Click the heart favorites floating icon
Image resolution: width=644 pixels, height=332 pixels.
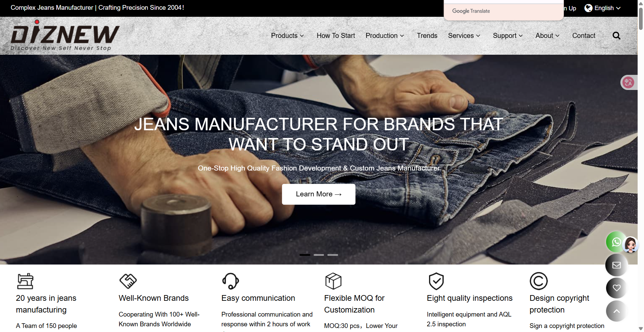point(616,288)
